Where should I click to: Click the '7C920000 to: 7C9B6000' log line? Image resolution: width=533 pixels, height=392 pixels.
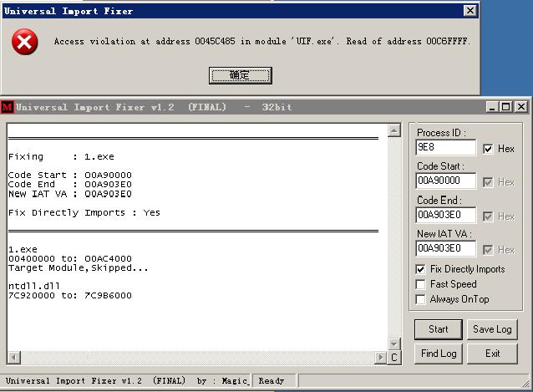(x=70, y=295)
